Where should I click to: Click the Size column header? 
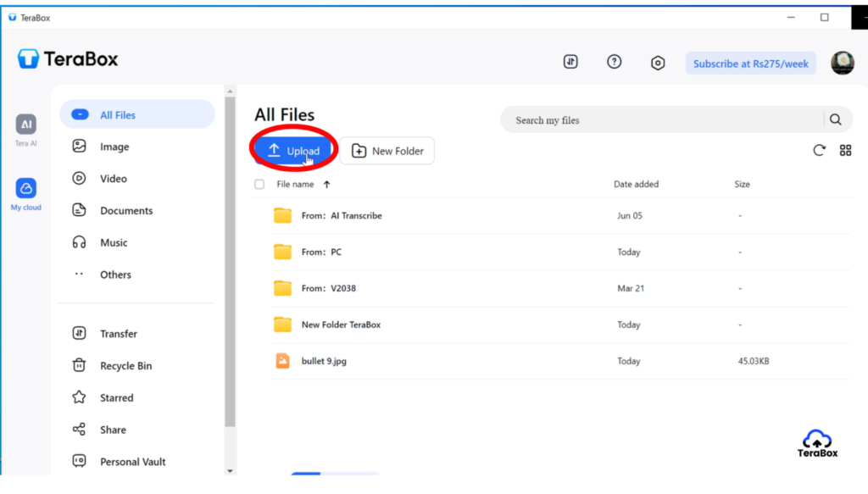pos(742,184)
